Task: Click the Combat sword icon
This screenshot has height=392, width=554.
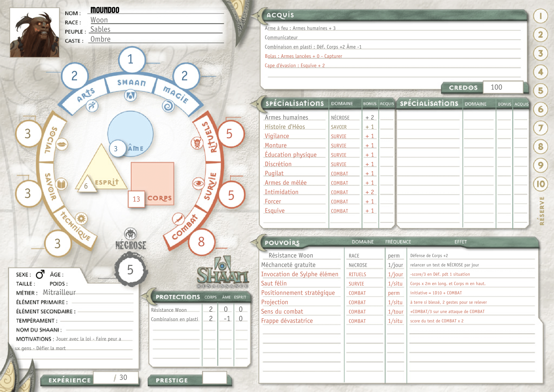Action: [x=178, y=219]
